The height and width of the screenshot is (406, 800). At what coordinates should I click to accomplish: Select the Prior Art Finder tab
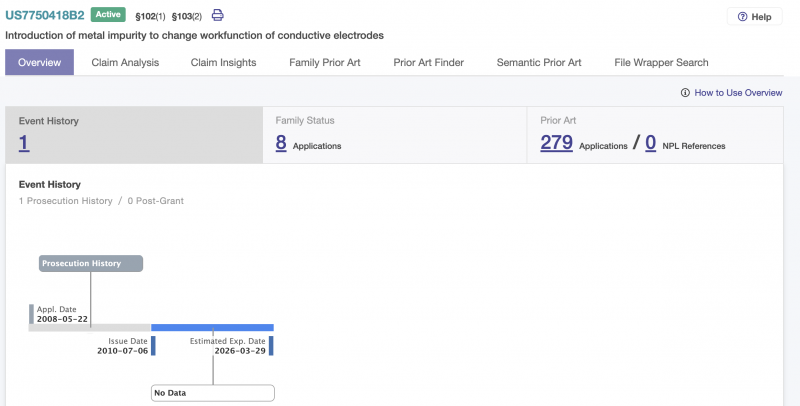coord(429,62)
